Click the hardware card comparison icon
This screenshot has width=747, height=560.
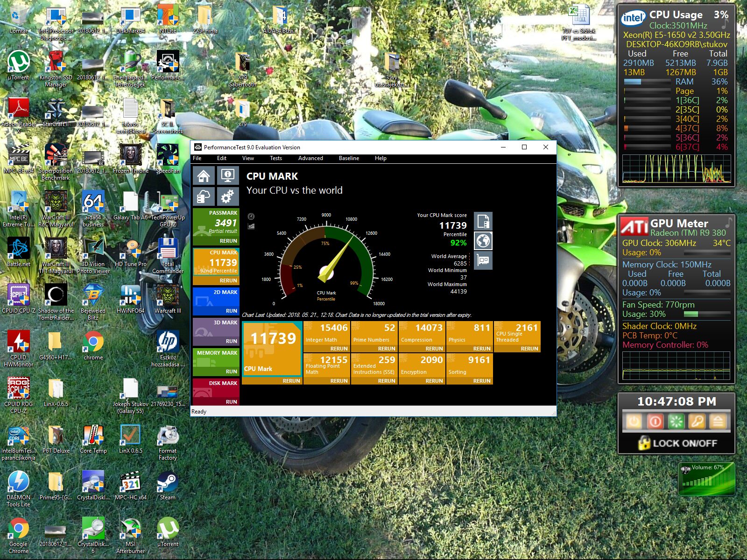(483, 260)
